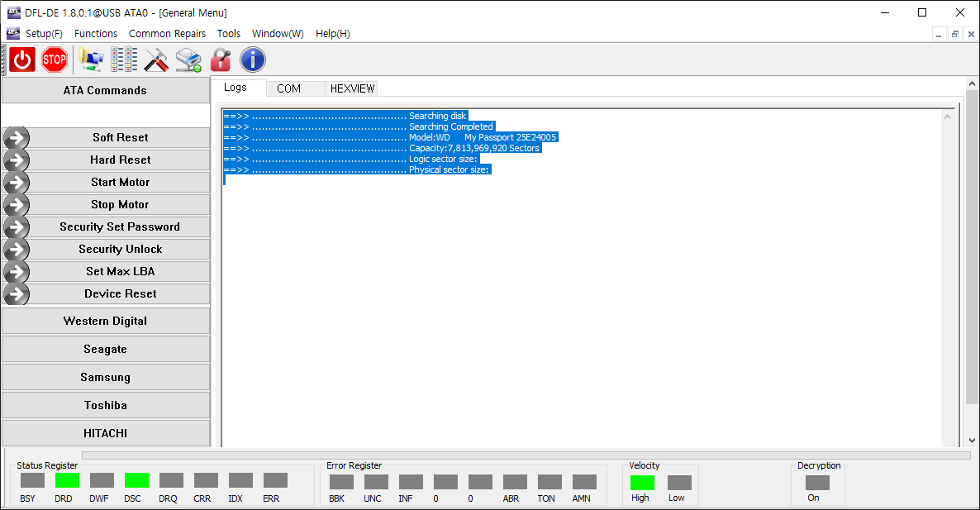Click the Hard Reset button
Screen dimensions: 980x510
tap(119, 160)
